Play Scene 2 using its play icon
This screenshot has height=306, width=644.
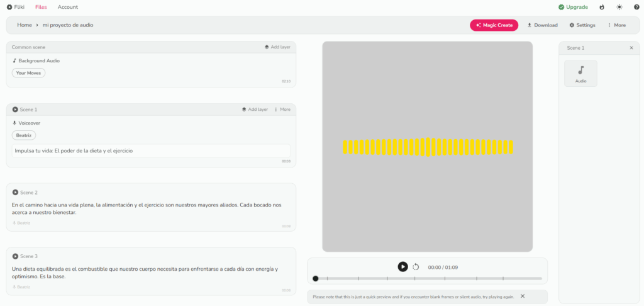point(15,193)
